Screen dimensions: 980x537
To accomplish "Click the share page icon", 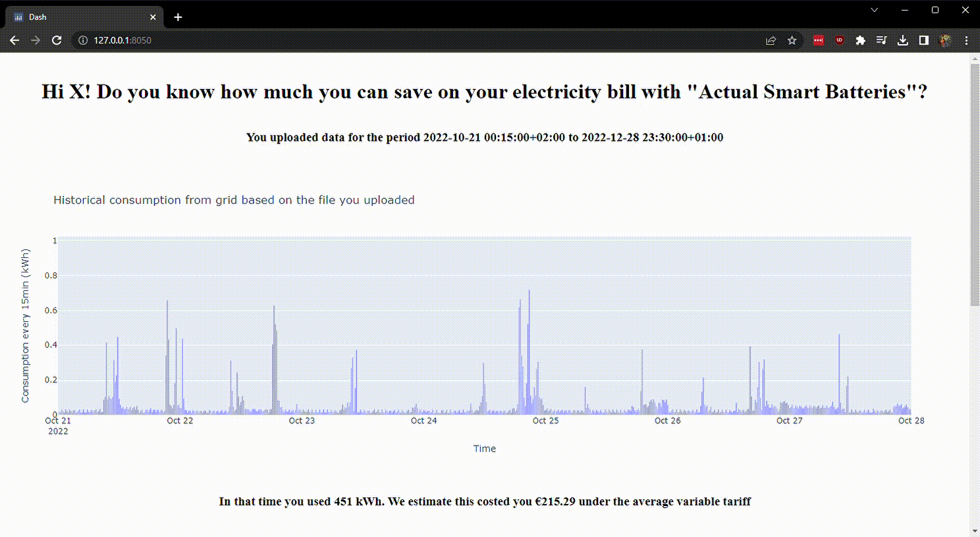I will (771, 40).
